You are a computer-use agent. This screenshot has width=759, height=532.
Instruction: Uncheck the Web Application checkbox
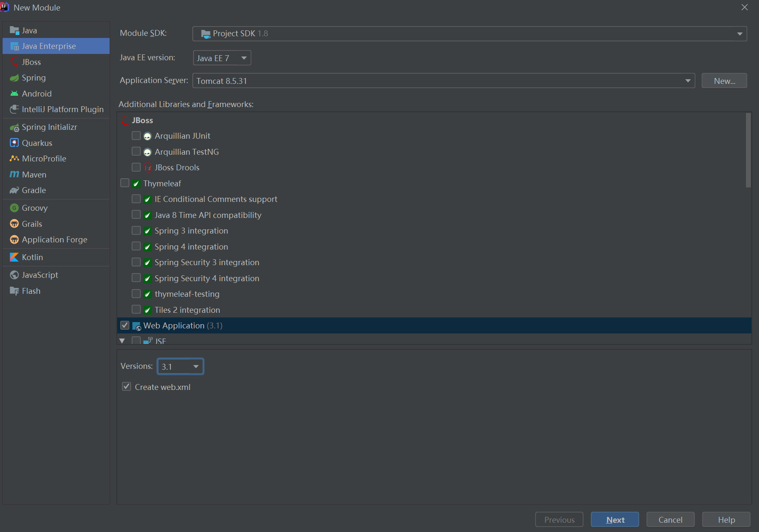coord(125,325)
